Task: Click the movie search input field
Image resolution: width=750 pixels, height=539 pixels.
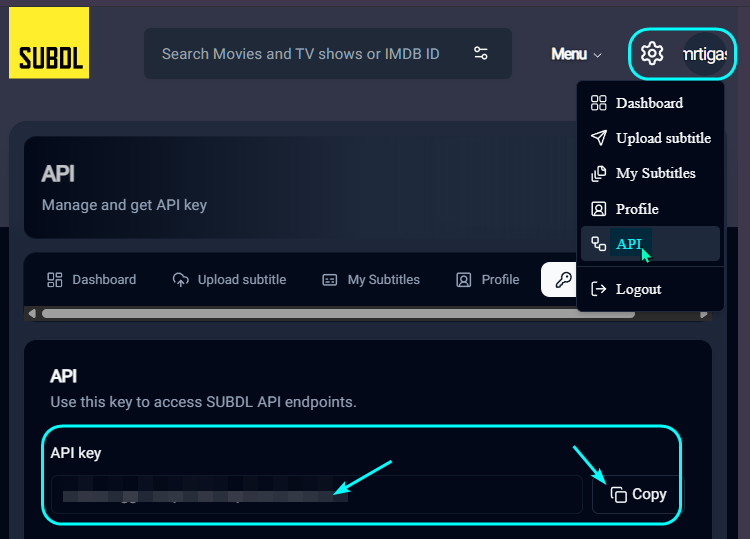Action: [300, 54]
